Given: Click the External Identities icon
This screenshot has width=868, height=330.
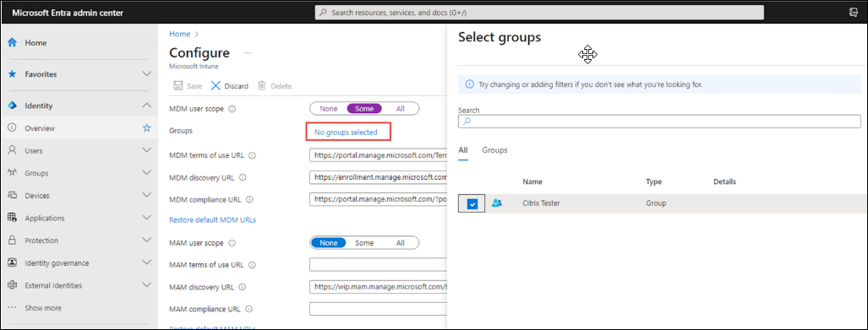Looking at the screenshot, I should (12, 285).
